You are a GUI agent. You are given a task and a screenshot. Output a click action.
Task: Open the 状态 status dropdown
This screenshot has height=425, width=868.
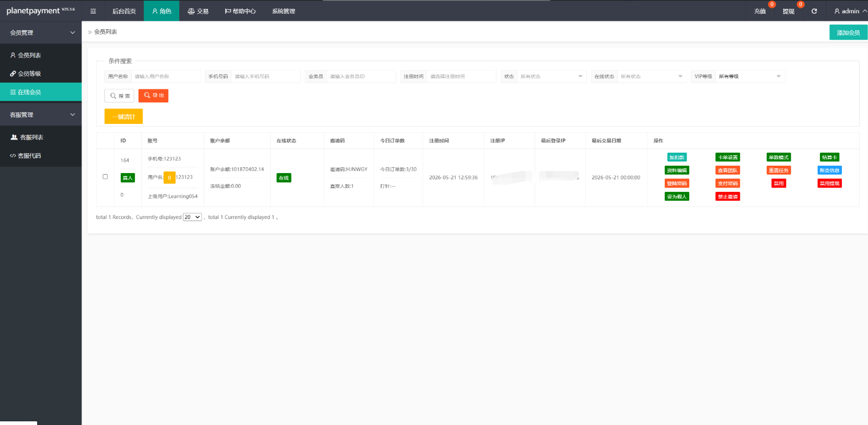coord(552,76)
